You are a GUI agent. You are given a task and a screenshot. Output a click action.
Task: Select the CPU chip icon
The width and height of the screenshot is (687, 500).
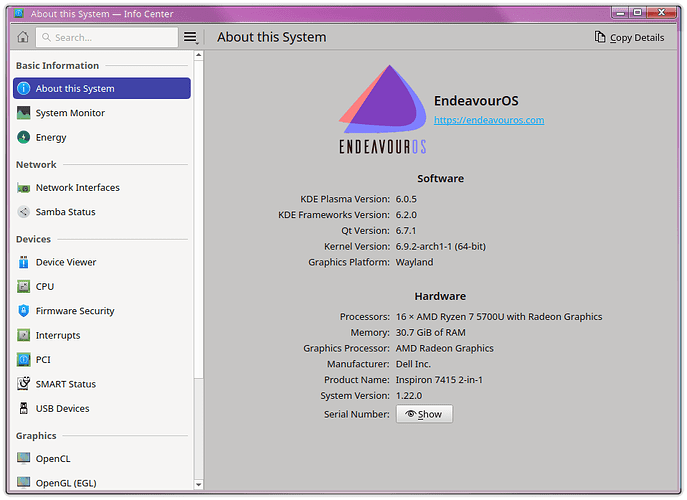pyautogui.click(x=24, y=286)
